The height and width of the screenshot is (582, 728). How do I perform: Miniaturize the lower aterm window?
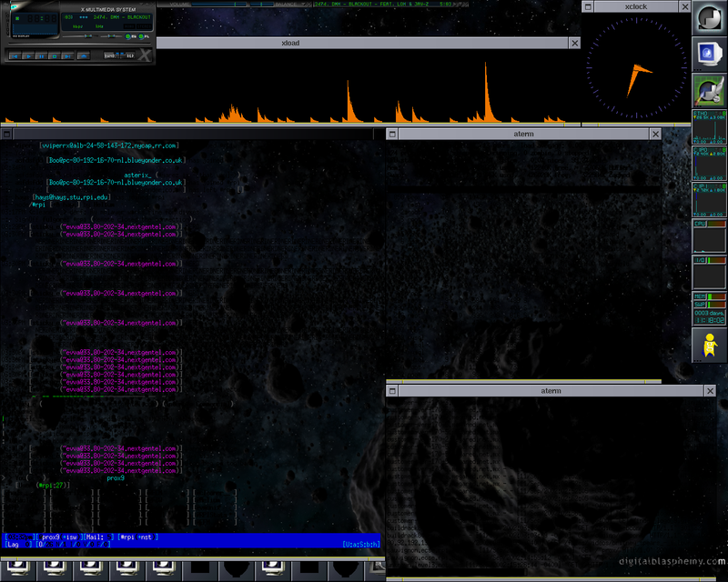(392, 391)
